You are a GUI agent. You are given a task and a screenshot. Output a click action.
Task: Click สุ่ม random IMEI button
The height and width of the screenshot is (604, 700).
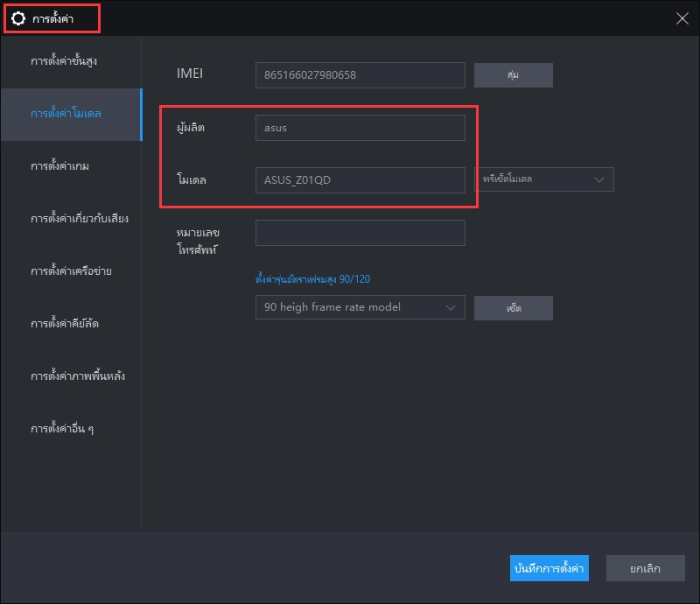tap(514, 75)
